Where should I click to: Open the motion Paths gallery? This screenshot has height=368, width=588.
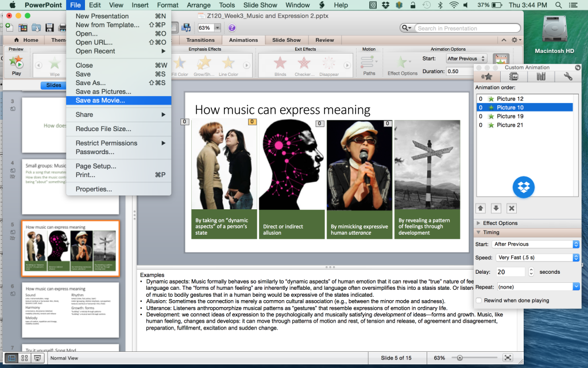[369, 65]
